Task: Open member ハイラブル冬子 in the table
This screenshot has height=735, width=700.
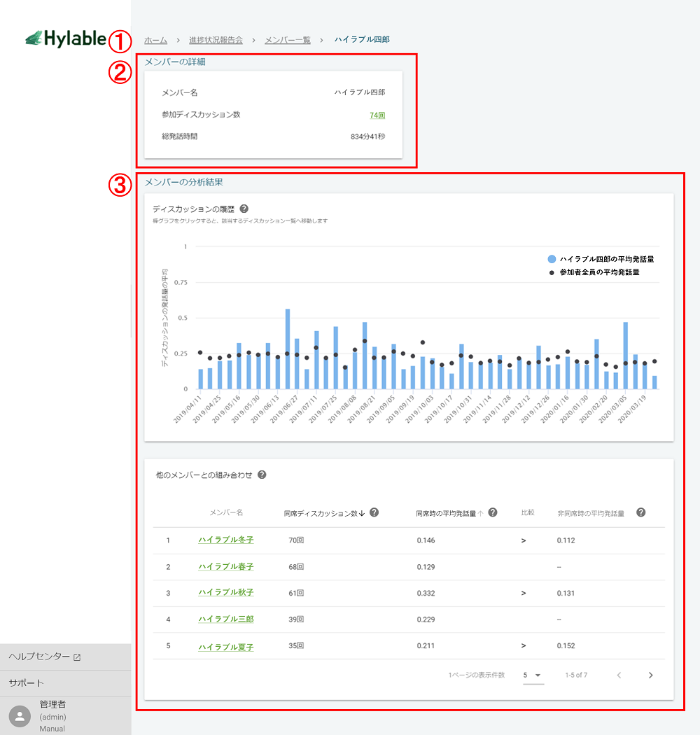Action: [225, 540]
